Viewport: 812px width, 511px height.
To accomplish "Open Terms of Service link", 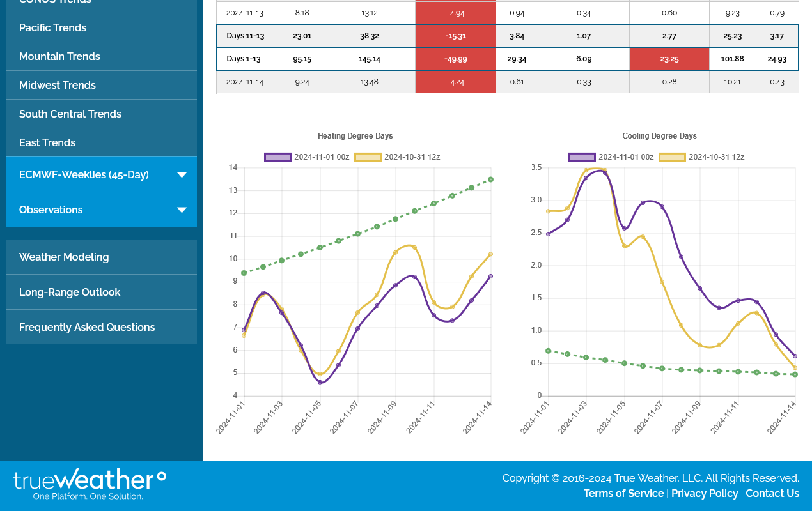I will (623, 493).
